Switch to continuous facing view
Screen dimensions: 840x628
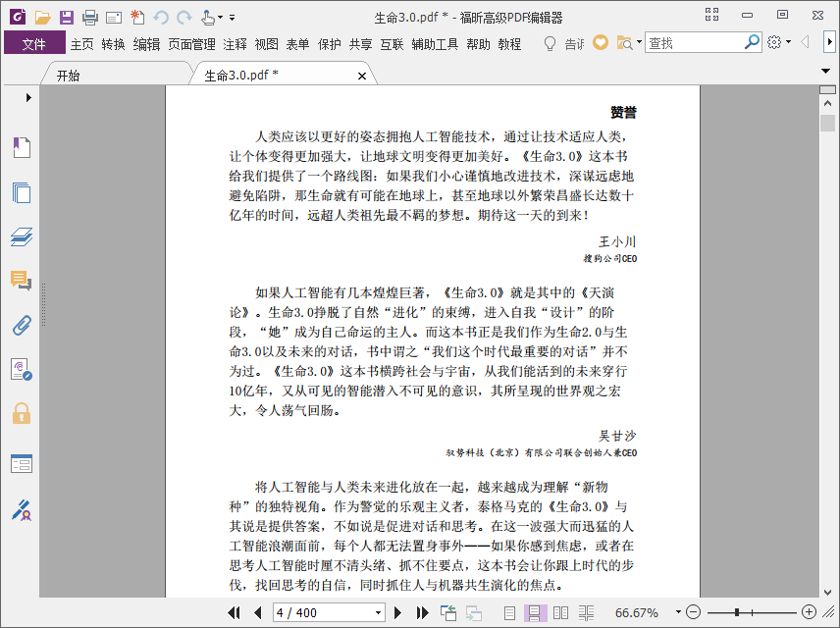coord(586,612)
